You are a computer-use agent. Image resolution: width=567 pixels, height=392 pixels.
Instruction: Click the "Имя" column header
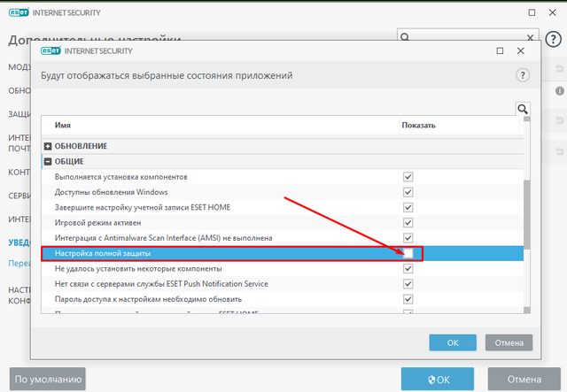pos(63,126)
